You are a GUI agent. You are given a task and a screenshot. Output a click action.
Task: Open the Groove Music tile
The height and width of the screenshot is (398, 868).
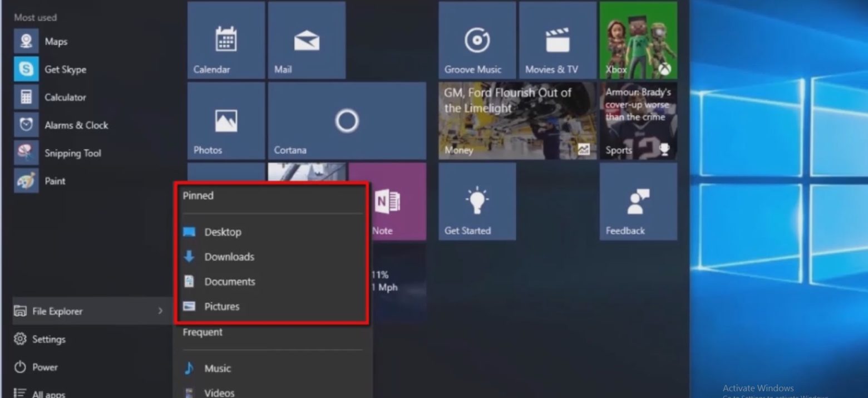(477, 40)
